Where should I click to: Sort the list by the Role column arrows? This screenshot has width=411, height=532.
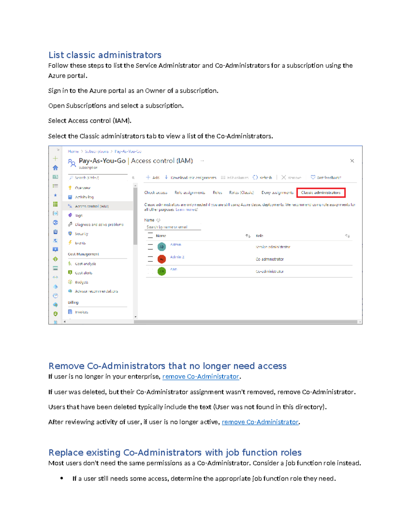347,236
